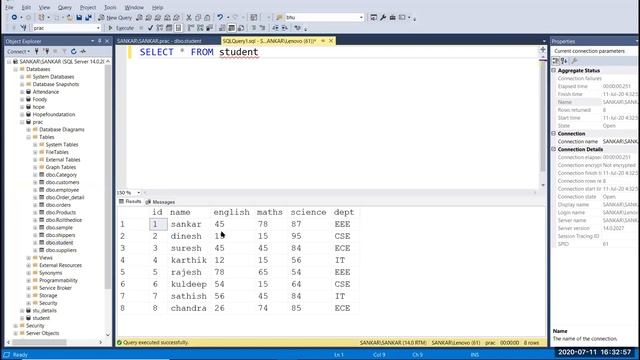Click the Cut scissors icon
Screen dimensions: 640x360
189,18
